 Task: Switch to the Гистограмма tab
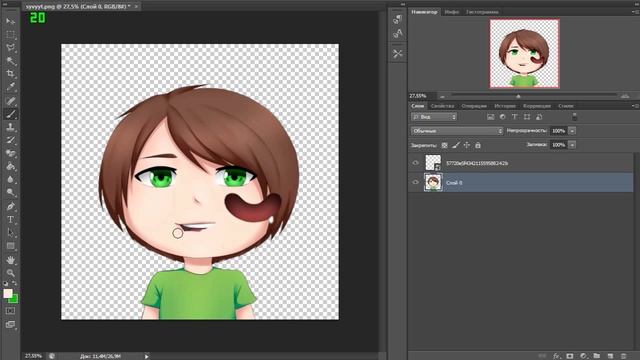coord(482,12)
